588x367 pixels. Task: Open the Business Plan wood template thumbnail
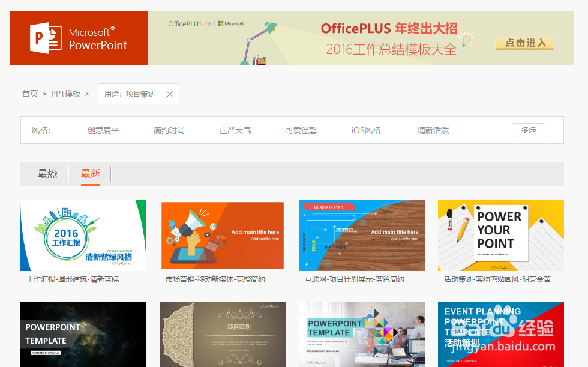361,236
